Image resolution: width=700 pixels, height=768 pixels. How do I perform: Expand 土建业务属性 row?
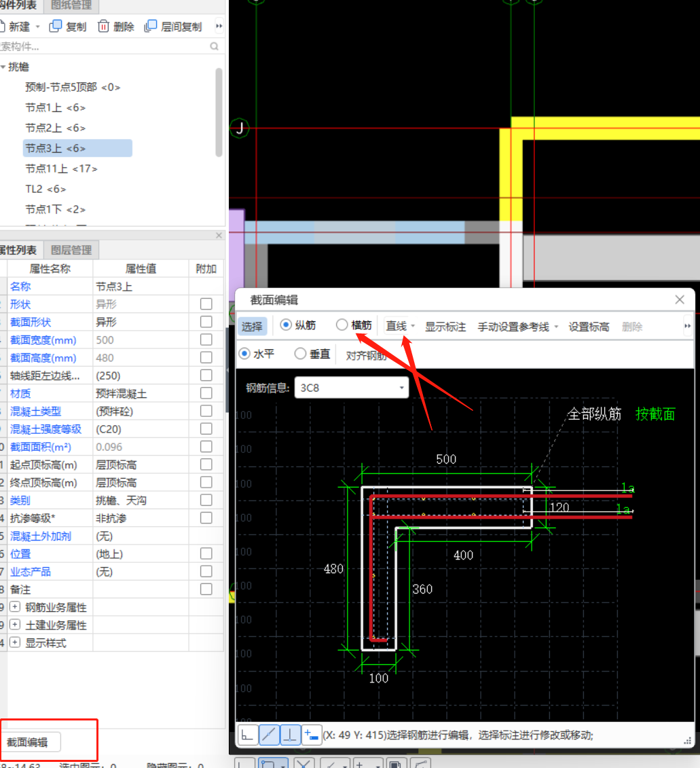(15, 625)
